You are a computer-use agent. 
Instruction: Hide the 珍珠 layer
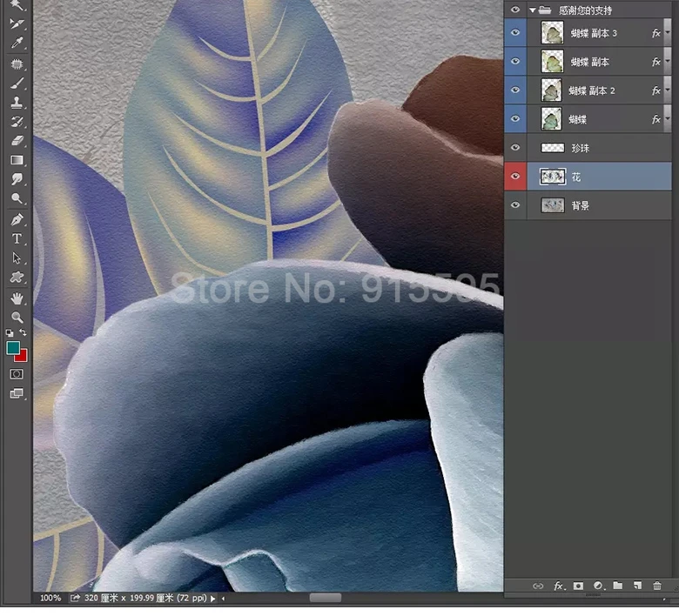(514, 148)
